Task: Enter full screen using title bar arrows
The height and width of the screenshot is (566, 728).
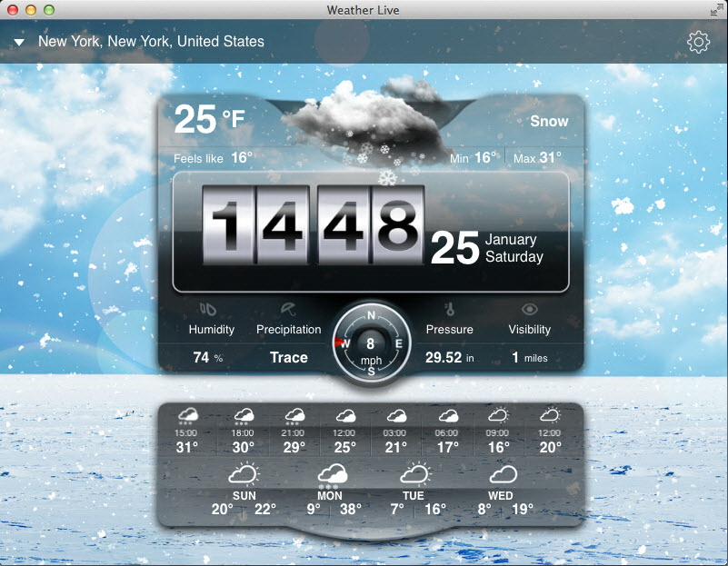Action: point(715,9)
